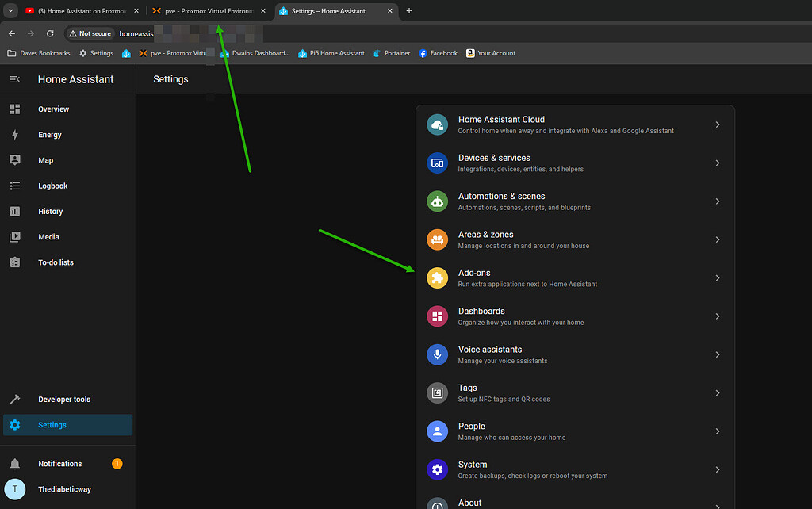Select the Areas & zones icon

(437, 239)
